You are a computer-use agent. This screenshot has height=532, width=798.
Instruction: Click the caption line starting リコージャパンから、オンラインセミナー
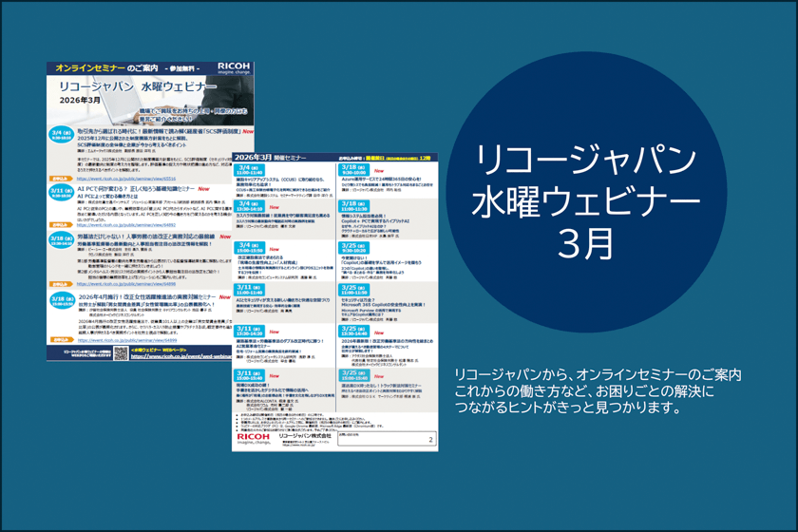[x=598, y=374]
